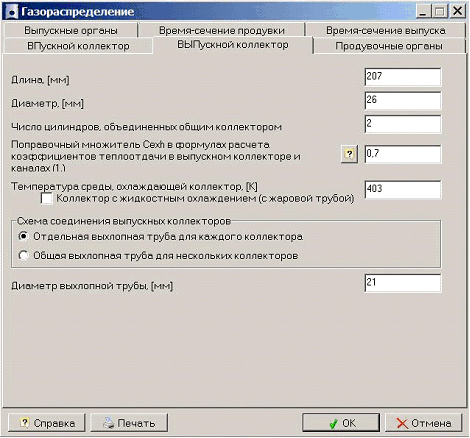Viewport: 470px width, 438px height.
Task: Cancel with the Отмена button
Action: [x=424, y=423]
